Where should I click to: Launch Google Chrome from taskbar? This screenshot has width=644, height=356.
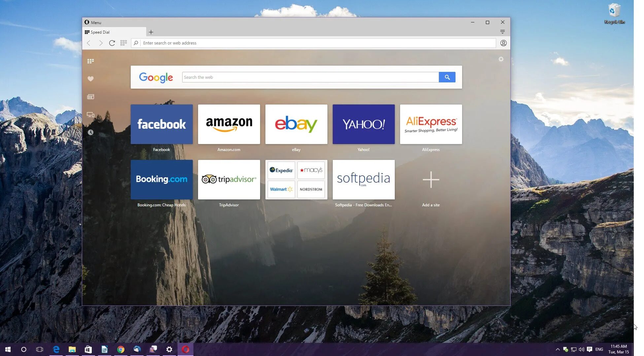click(121, 349)
